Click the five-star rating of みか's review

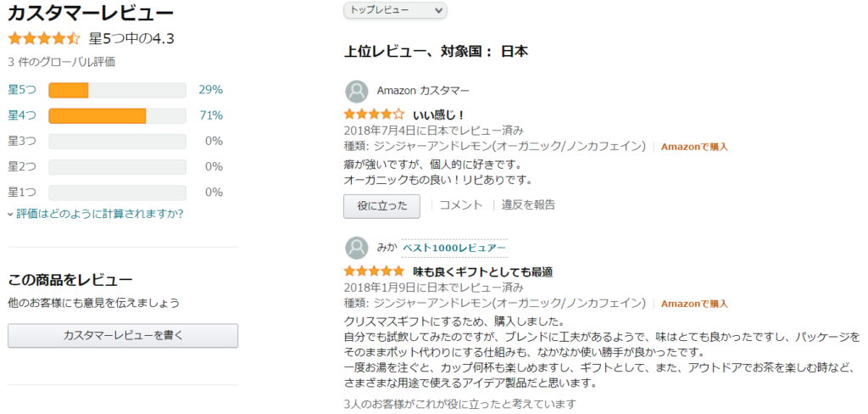374,271
